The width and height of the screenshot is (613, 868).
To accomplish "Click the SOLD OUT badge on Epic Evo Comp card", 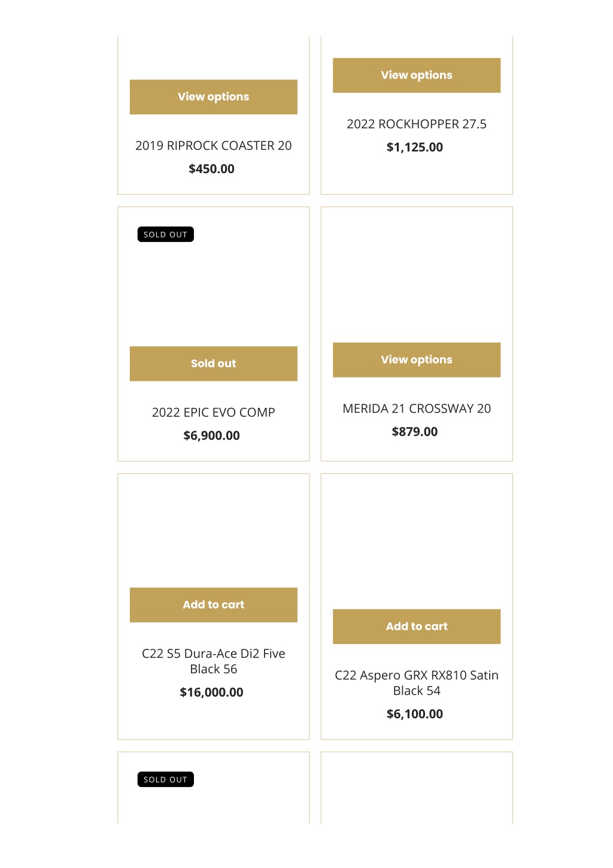I will tap(166, 234).
